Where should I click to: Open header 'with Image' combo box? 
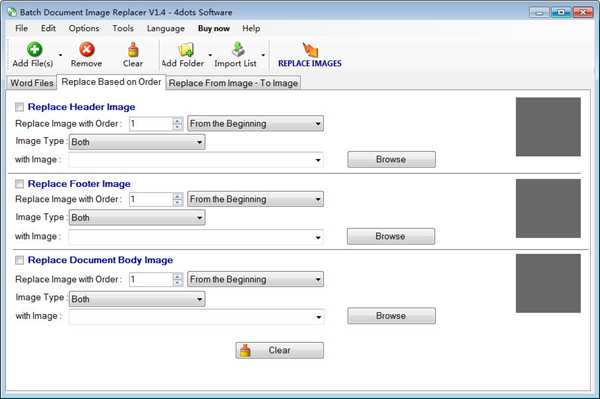pos(196,160)
